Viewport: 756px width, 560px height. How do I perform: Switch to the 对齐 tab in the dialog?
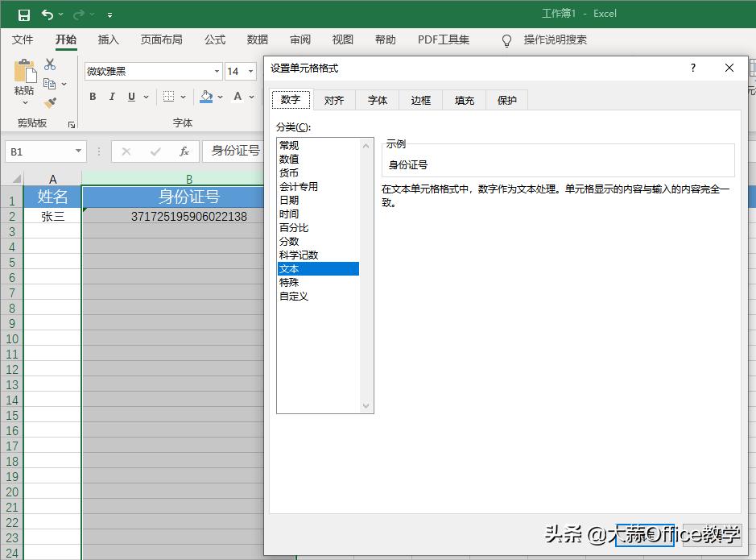pyautogui.click(x=334, y=100)
